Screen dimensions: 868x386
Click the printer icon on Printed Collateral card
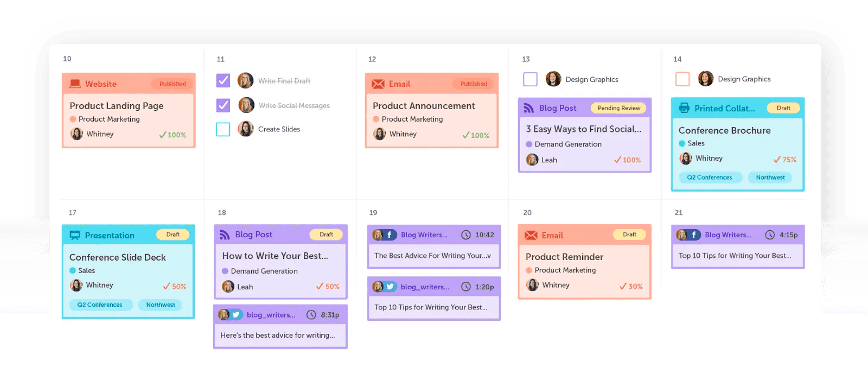pyautogui.click(x=684, y=108)
